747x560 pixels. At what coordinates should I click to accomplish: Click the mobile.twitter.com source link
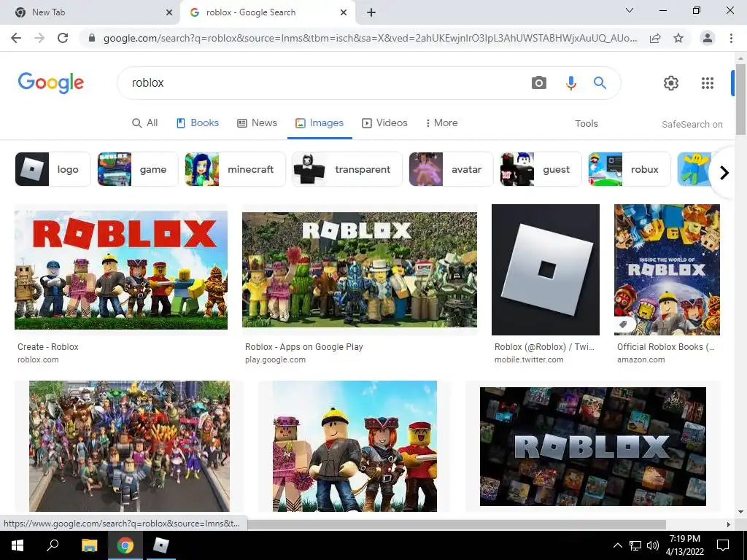tap(529, 359)
